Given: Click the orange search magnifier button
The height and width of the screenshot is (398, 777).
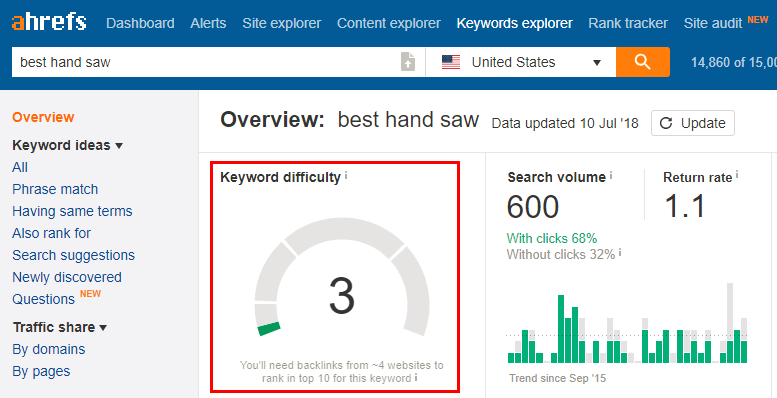Looking at the screenshot, I should pyautogui.click(x=643, y=62).
